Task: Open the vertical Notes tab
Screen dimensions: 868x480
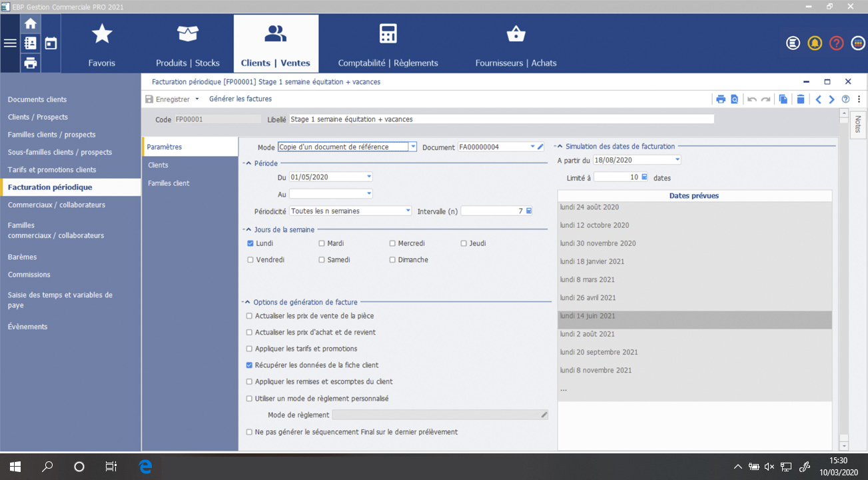Action: tap(858, 125)
